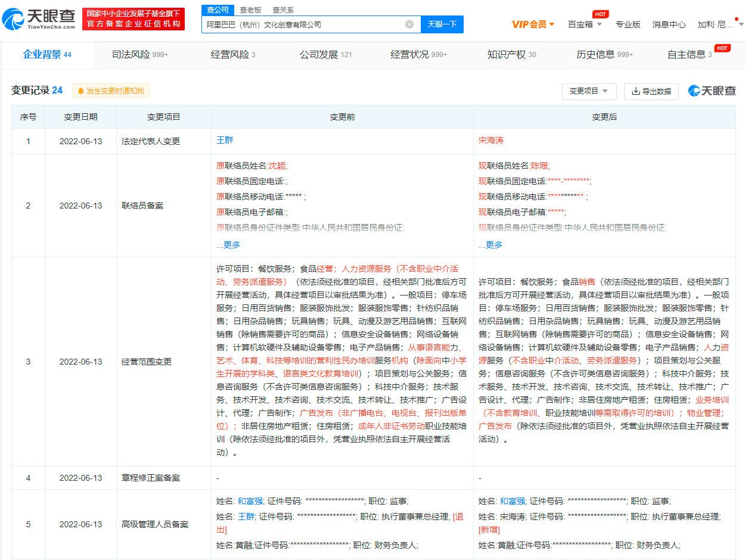The height and width of the screenshot is (560, 745).
Task: Click into the company search input field
Action: (301, 24)
